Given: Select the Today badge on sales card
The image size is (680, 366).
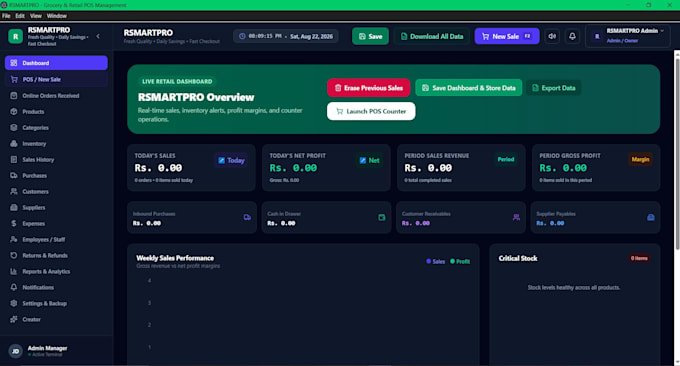Looking at the screenshot, I should (232, 160).
